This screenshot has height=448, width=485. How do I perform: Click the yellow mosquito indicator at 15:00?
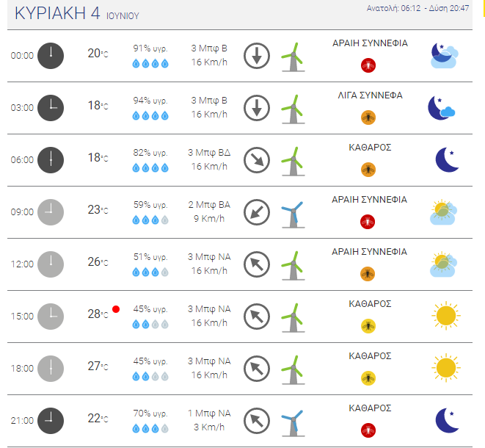click(x=368, y=326)
